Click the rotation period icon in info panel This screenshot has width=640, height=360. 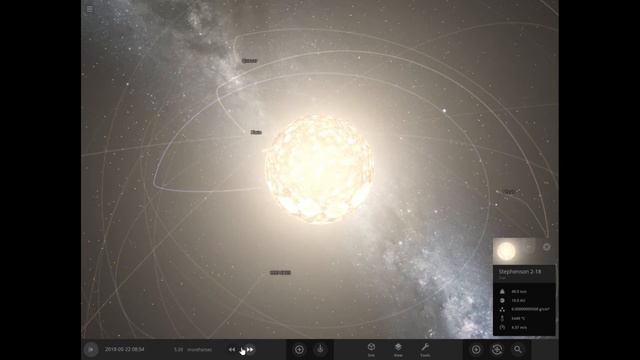pyautogui.click(x=502, y=327)
